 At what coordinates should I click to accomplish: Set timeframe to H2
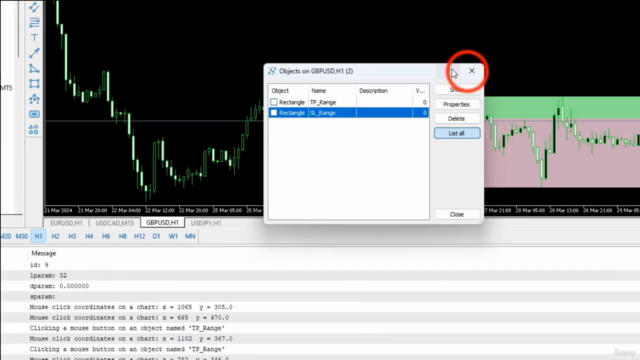(x=56, y=236)
